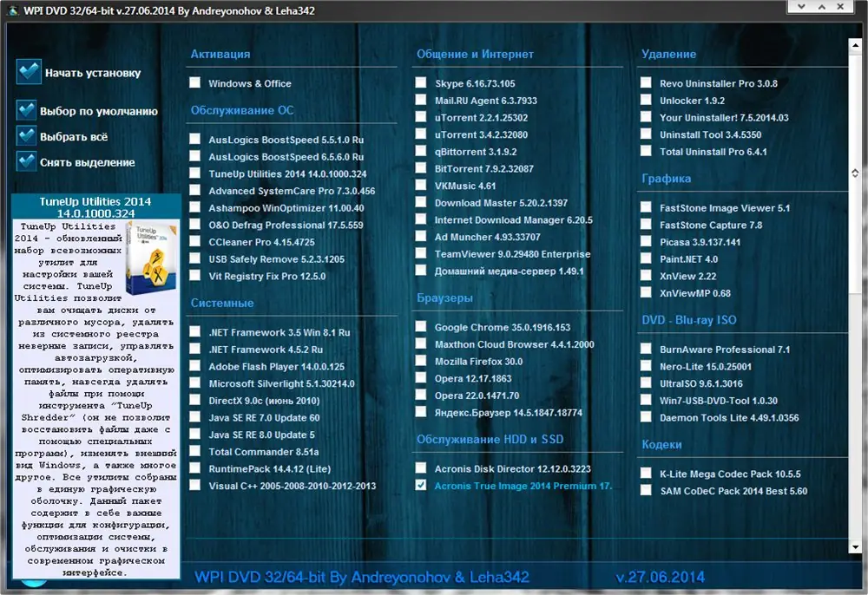Check Skype 6.16.73.105 for installation
This screenshot has height=595, width=868.
tap(421, 82)
